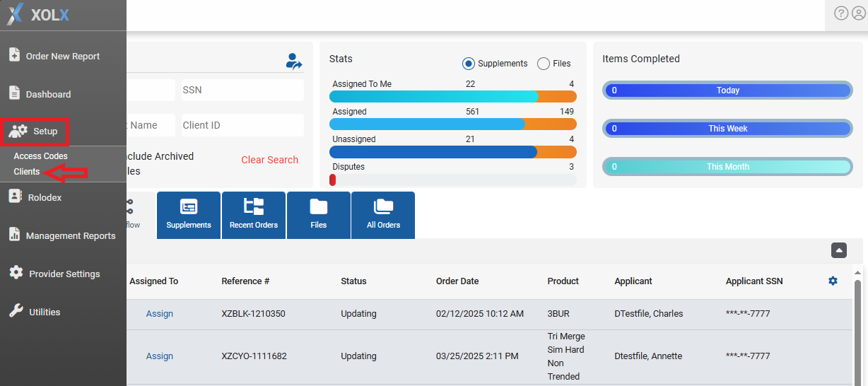
Task: Open Clients submenu item
Action: pos(27,172)
